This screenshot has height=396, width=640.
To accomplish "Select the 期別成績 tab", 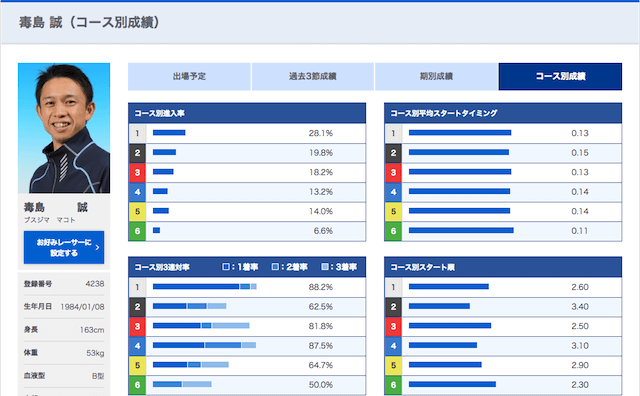I will click(x=436, y=76).
